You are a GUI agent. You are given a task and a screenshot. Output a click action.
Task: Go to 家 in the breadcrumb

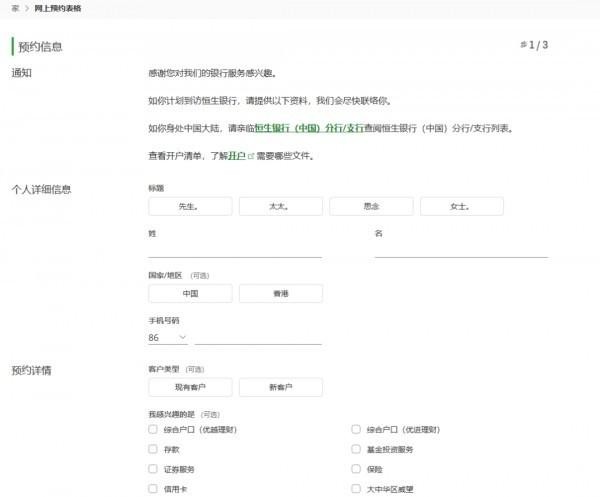point(15,8)
